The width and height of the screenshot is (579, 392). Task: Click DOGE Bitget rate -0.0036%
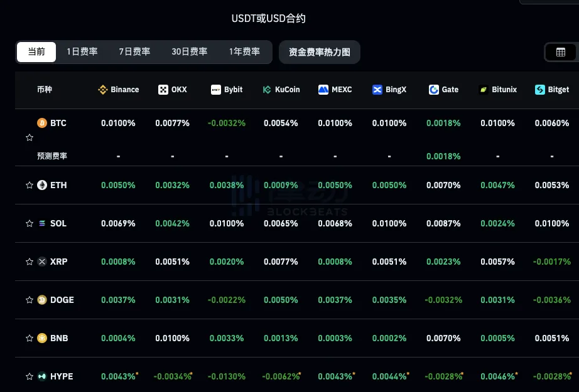coord(552,300)
